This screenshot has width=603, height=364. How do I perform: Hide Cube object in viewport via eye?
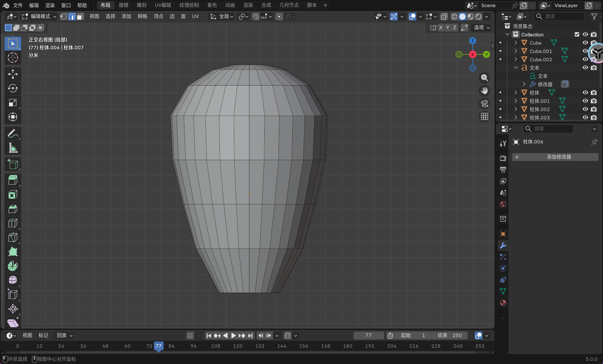585,43
